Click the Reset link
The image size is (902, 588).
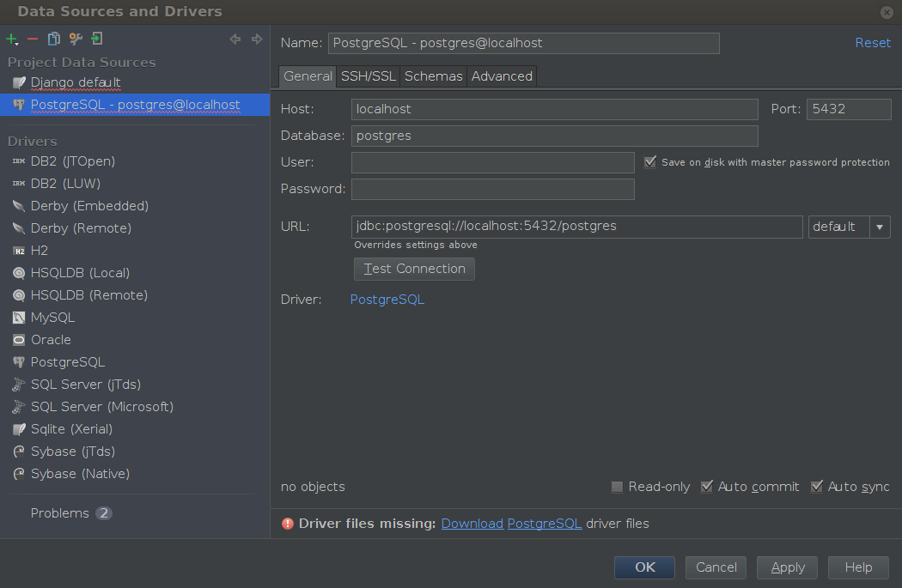pos(873,43)
